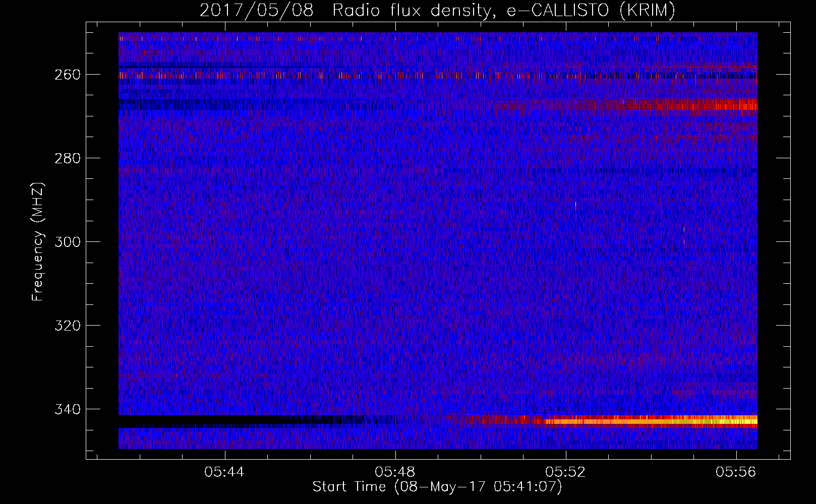Click the 05:48 time tick label

tap(395, 472)
